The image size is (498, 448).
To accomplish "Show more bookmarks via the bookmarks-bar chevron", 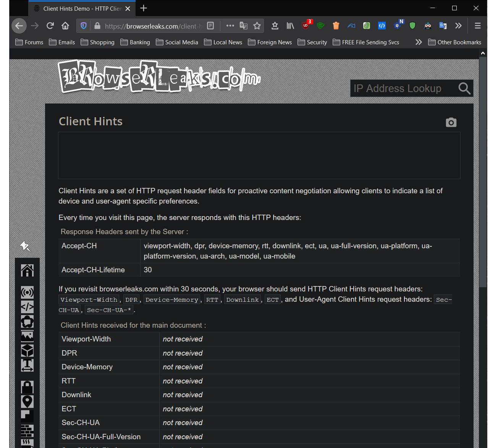I will coord(419,42).
